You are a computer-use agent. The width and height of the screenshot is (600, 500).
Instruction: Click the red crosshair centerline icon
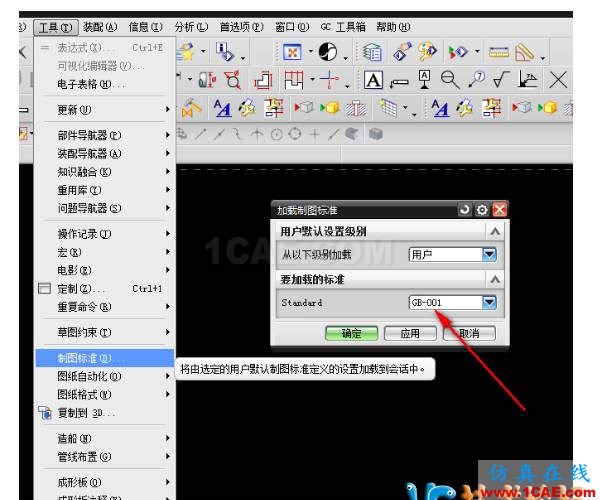[x=329, y=80]
